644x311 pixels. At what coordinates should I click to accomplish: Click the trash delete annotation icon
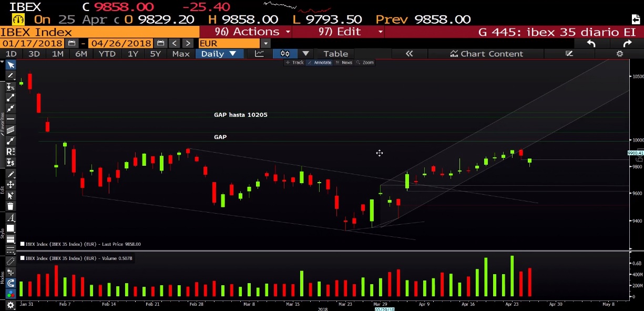(x=11, y=206)
